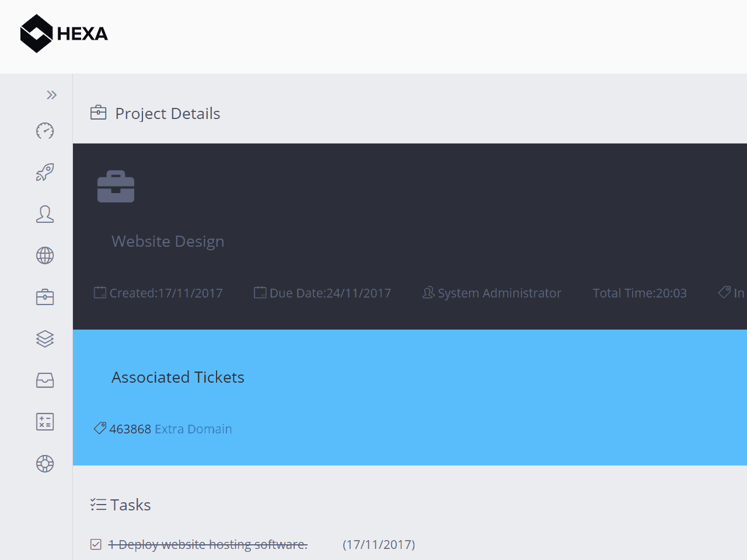Open the stacked layers icon in sidebar

[x=45, y=339]
